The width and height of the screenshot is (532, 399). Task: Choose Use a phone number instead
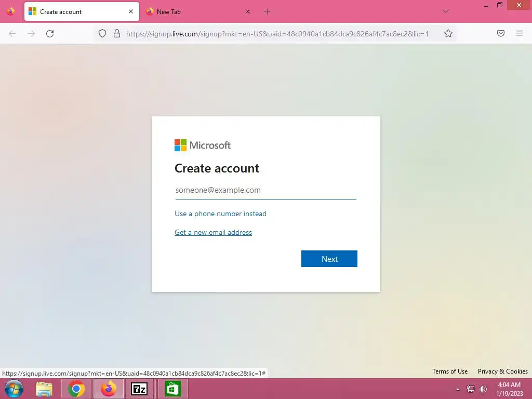coord(220,214)
